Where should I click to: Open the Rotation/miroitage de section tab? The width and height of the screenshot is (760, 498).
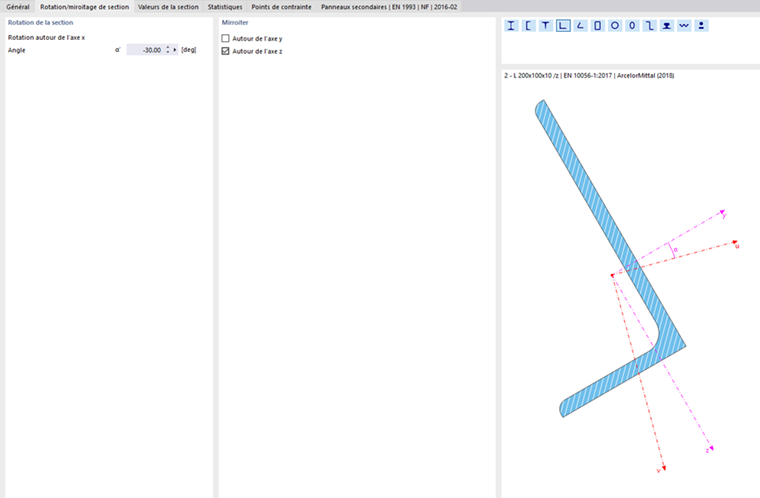tap(84, 7)
